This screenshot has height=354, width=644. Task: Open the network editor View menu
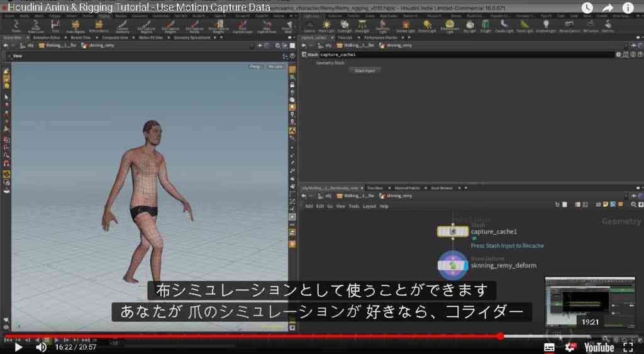(x=341, y=206)
